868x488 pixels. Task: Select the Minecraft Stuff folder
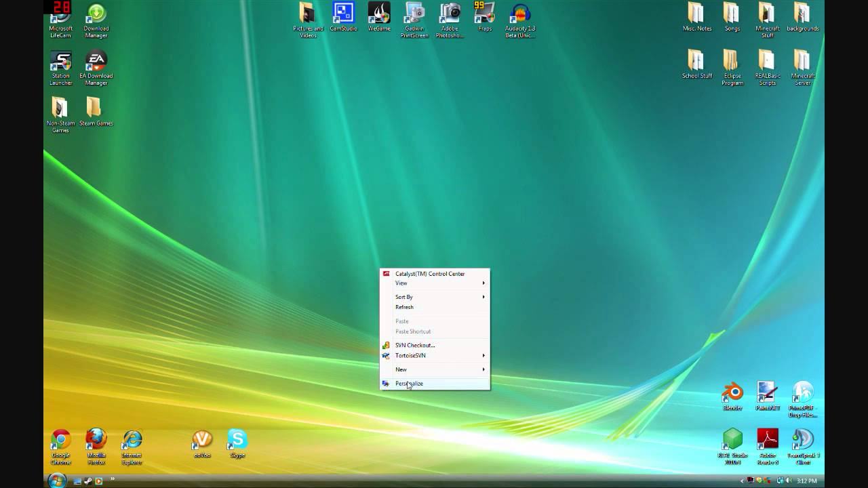pyautogui.click(x=768, y=20)
